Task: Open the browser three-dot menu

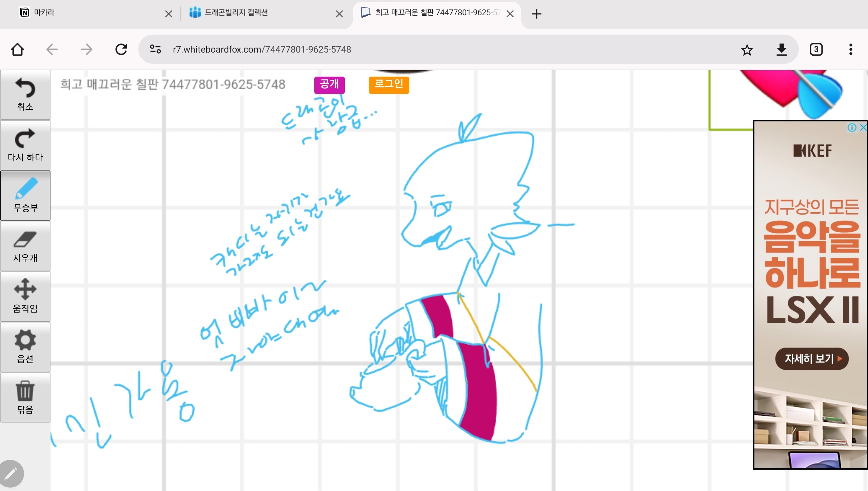Action: coord(850,50)
